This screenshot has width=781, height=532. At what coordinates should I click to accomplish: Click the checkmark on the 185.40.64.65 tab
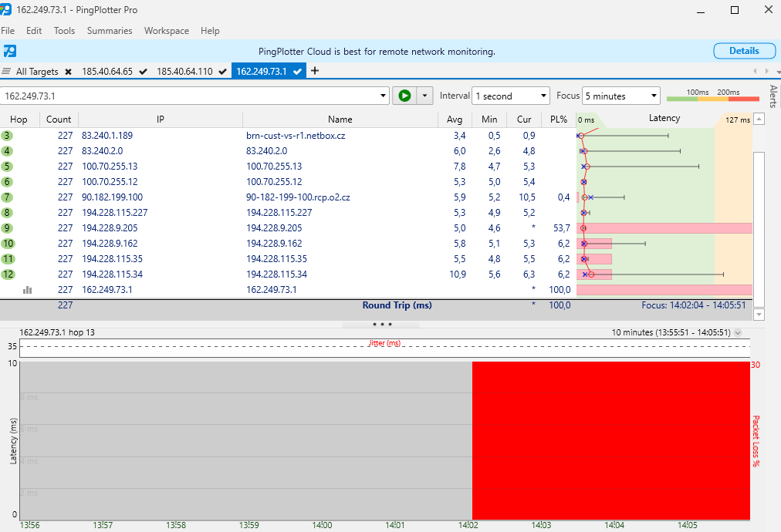point(144,72)
